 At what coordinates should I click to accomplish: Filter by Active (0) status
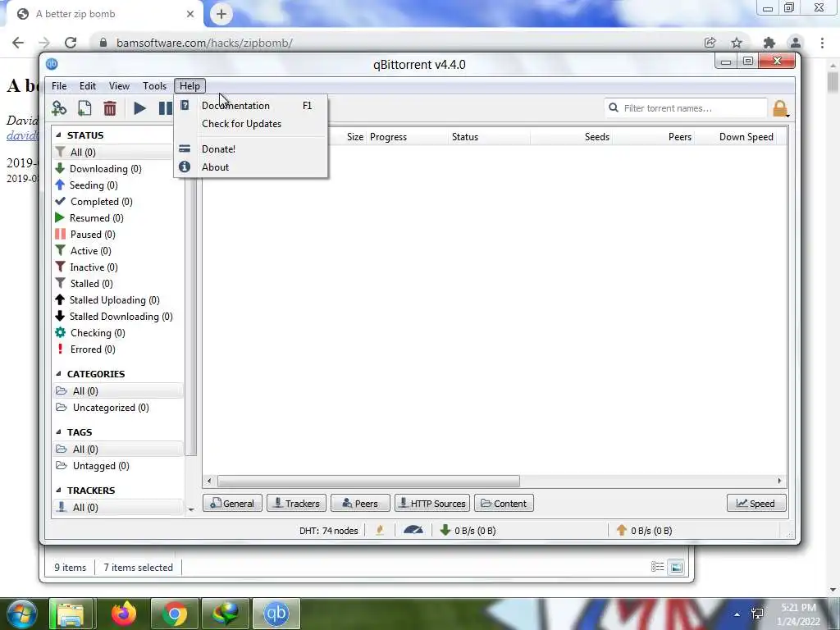(118, 251)
